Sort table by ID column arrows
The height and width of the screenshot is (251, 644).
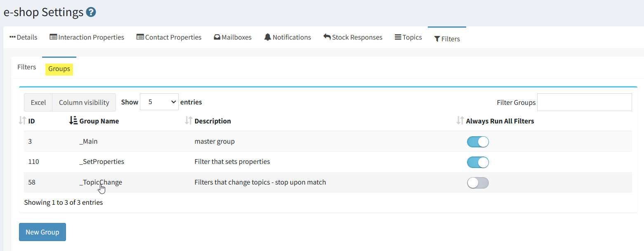click(x=22, y=121)
